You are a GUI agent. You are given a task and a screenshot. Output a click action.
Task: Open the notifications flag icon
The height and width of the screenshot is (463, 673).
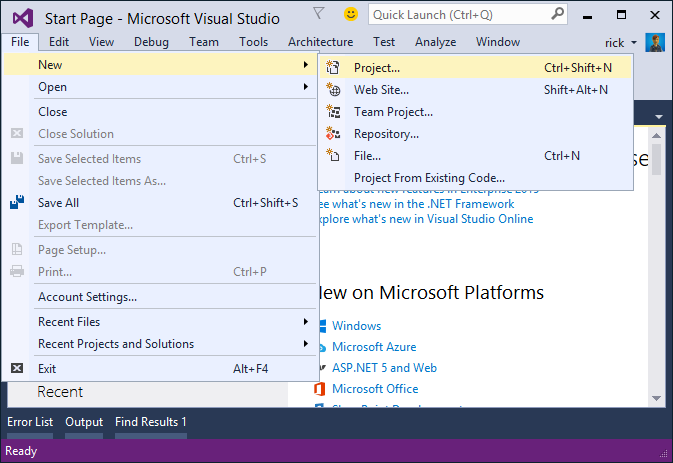318,14
